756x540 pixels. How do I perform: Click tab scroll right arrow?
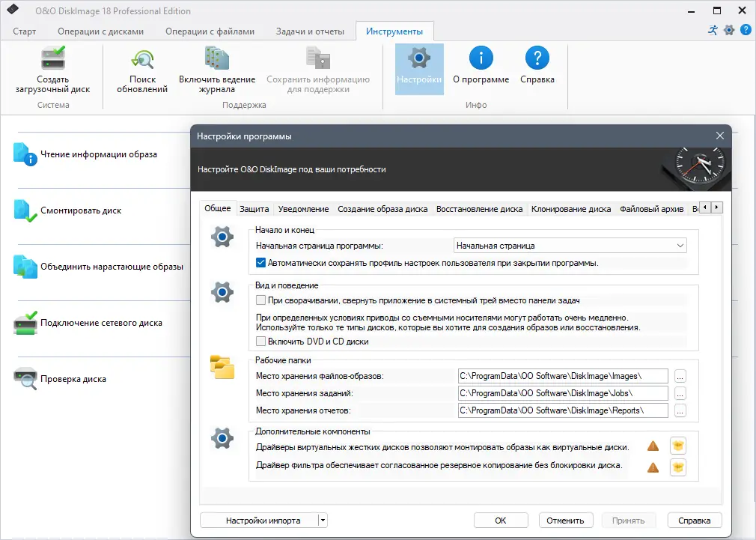click(x=717, y=207)
